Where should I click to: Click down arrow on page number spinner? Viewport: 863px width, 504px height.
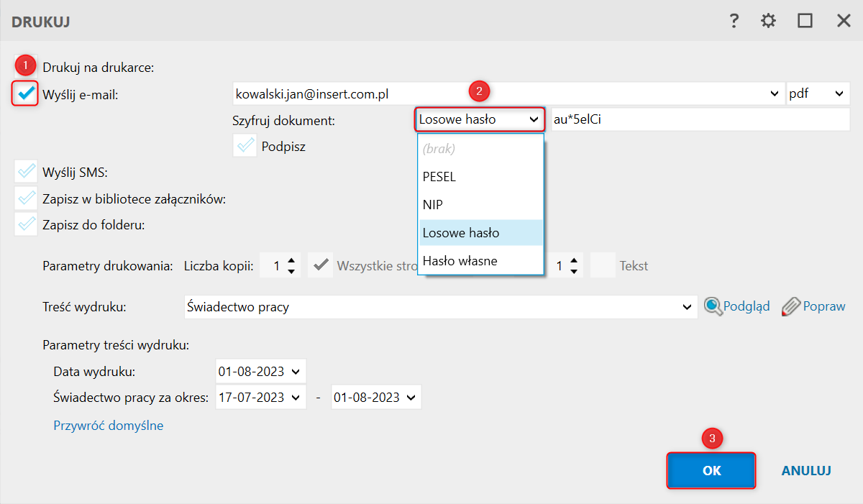(x=572, y=271)
